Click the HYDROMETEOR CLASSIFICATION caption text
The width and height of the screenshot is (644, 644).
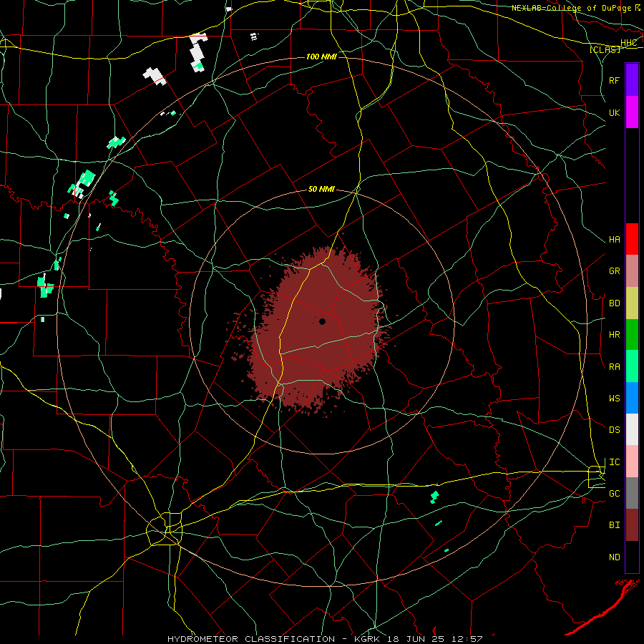click(251, 639)
